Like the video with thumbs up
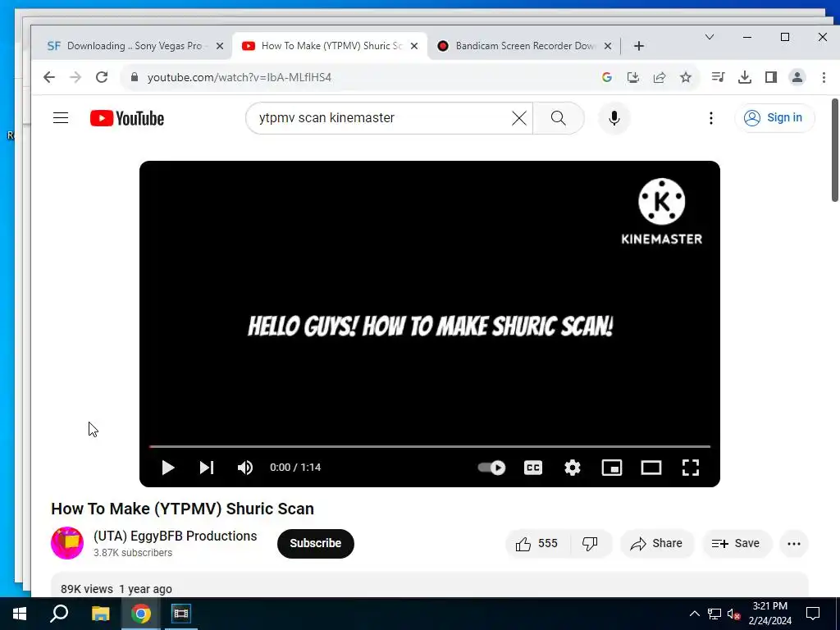This screenshot has width=840, height=630. point(537,544)
